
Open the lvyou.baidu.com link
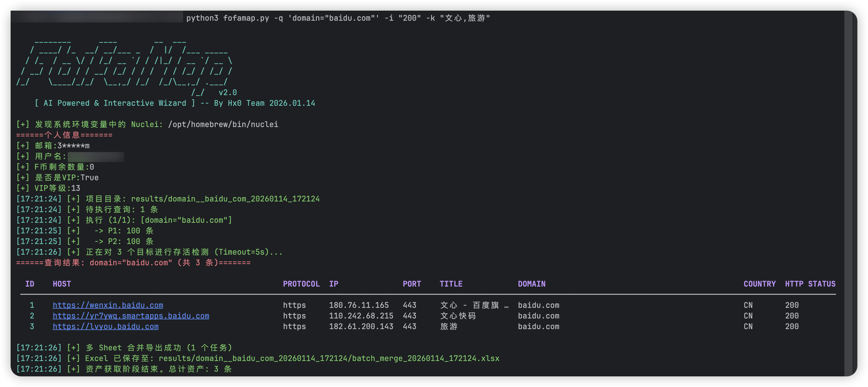click(x=105, y=326)
